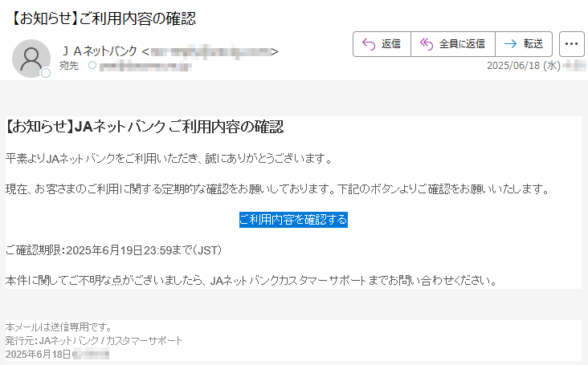Click the 返信 reply button
The image size is (588, 365).
click(x=382, y=44)
